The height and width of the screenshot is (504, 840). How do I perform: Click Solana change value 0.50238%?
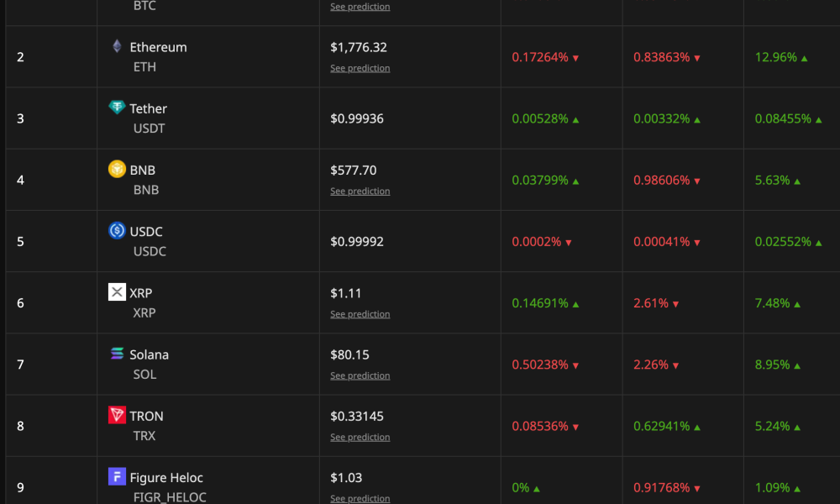coord(539,365)
